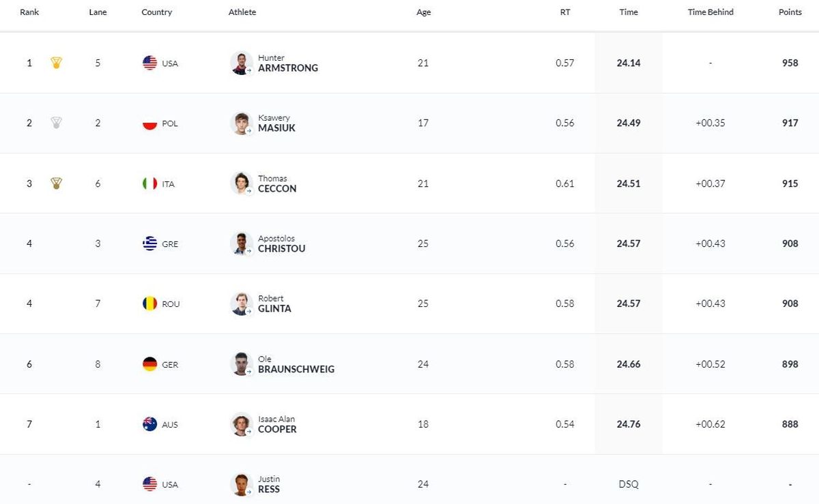
Task: Sort by the Time column header
Action: point(629,12)
